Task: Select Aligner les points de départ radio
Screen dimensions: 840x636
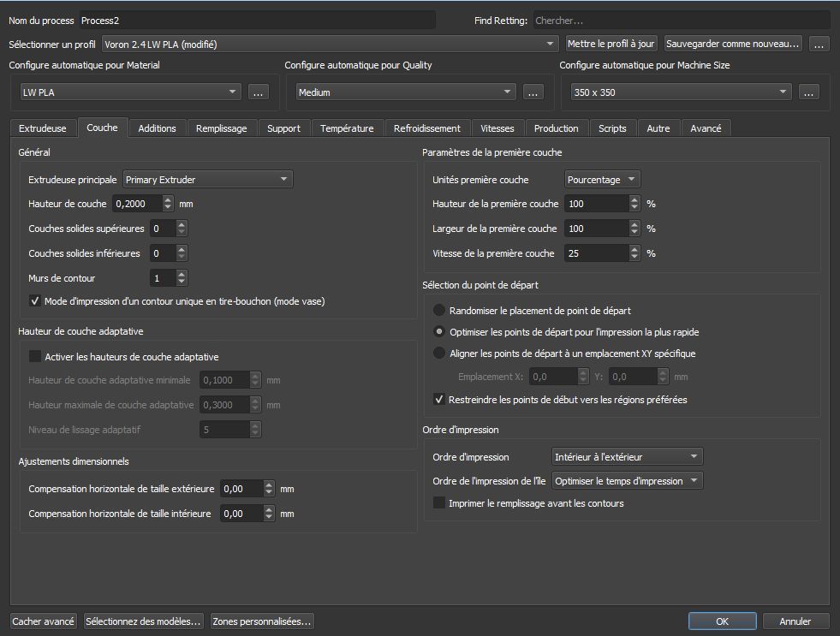Action: pyautogui.click(x=439, y=353)
